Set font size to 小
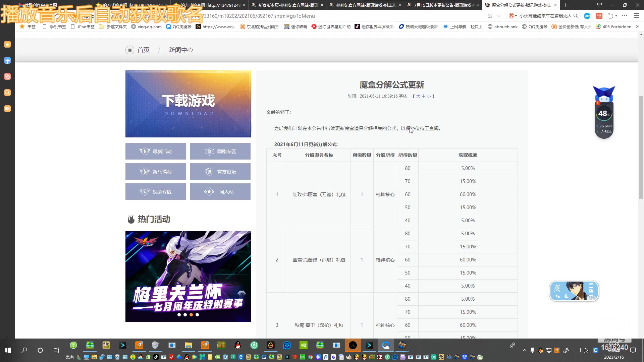Screen dimensions: 644x362 [429, 96]
